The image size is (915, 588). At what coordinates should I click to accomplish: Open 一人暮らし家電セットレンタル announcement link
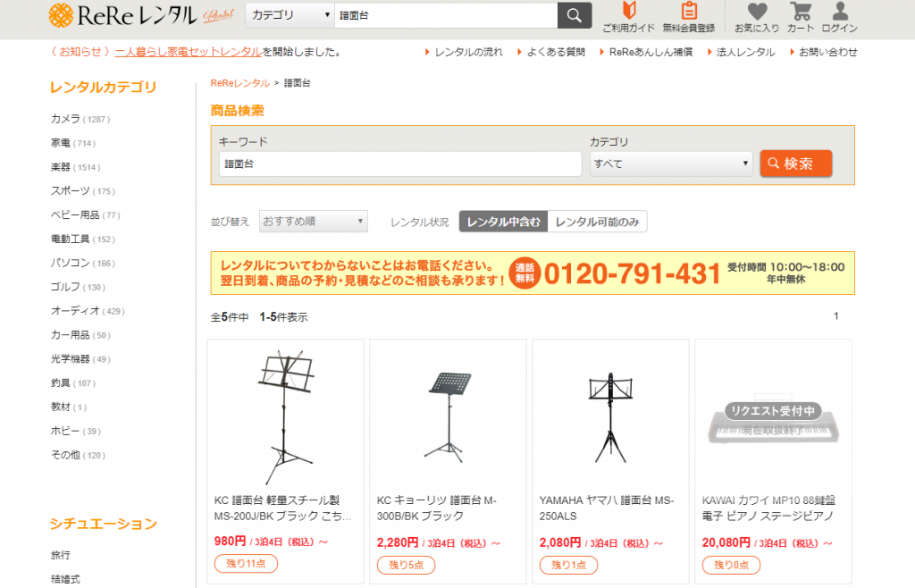(x=188, y=52)
